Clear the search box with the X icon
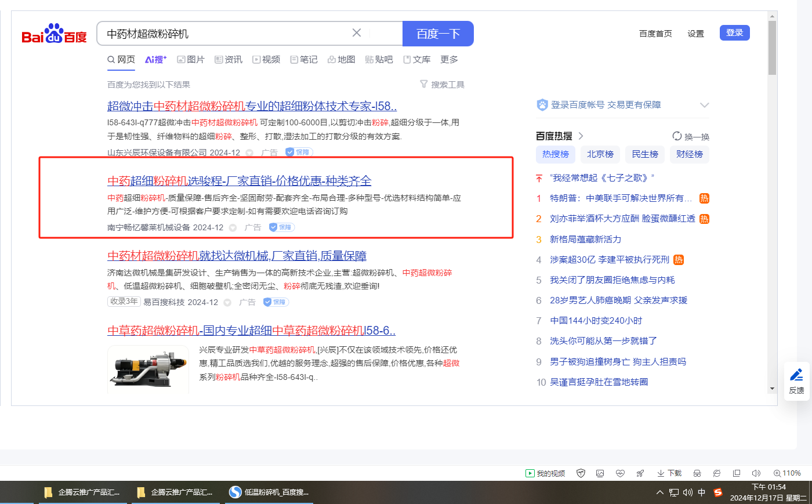812x504 pixels. coord(357,33)
